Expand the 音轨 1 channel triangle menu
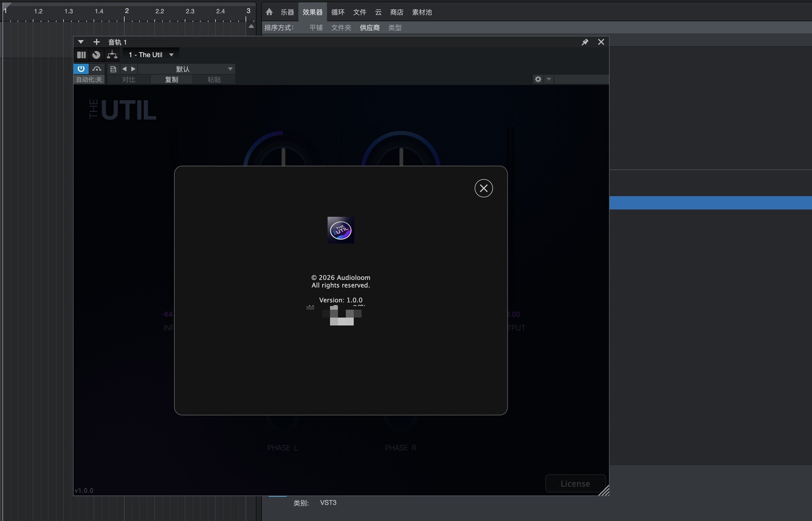The height and width of the screenshot is (521, 812). pyautogui.click(x=81, y=42)
